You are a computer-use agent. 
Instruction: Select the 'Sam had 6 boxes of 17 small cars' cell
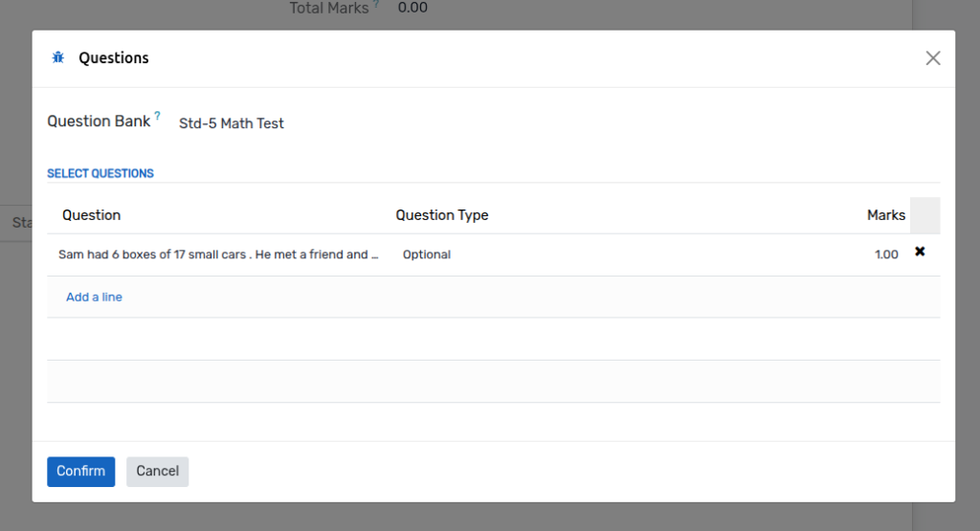[x=219, y=254]
